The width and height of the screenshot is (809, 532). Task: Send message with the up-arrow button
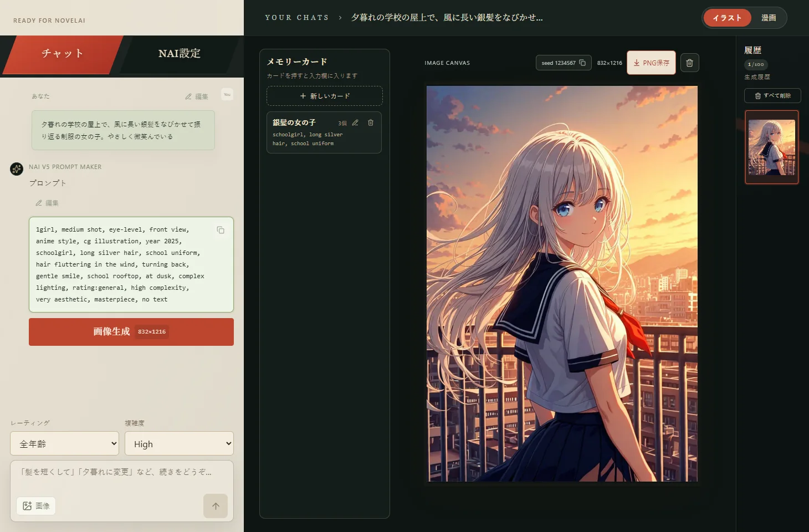pos(216,506)
